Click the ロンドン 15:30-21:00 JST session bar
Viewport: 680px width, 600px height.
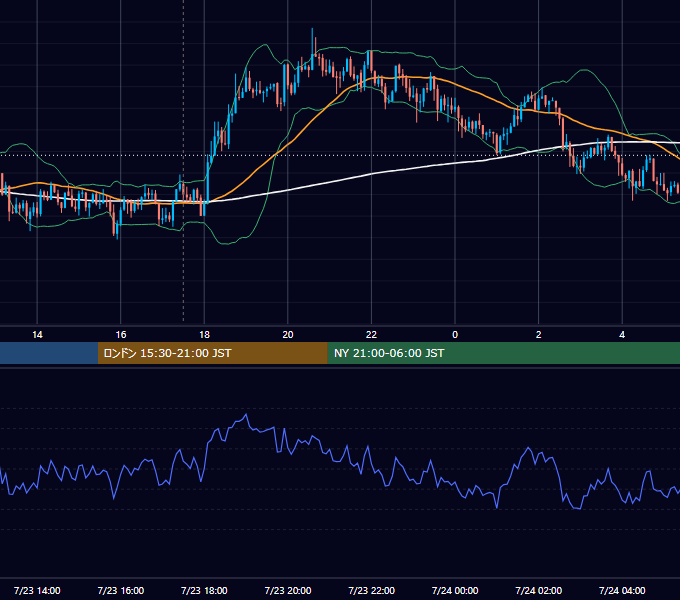(x=212, y=353)
